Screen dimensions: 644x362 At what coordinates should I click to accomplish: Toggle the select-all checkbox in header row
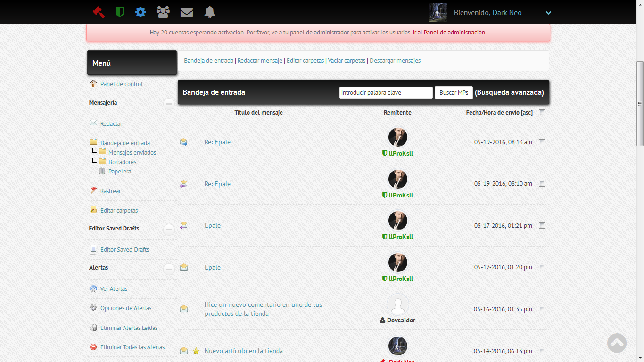coord(542,113)
